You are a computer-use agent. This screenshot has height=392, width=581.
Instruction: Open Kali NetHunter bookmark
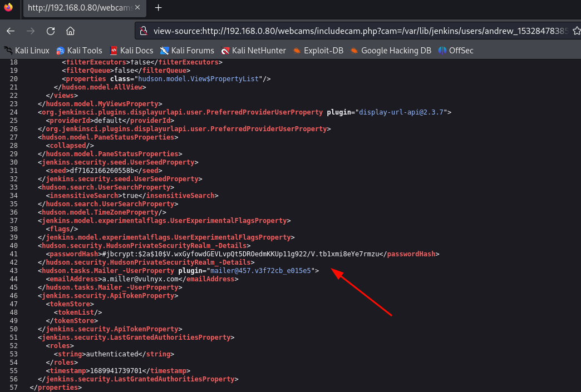pyautogui.click(x=253, y=51)
